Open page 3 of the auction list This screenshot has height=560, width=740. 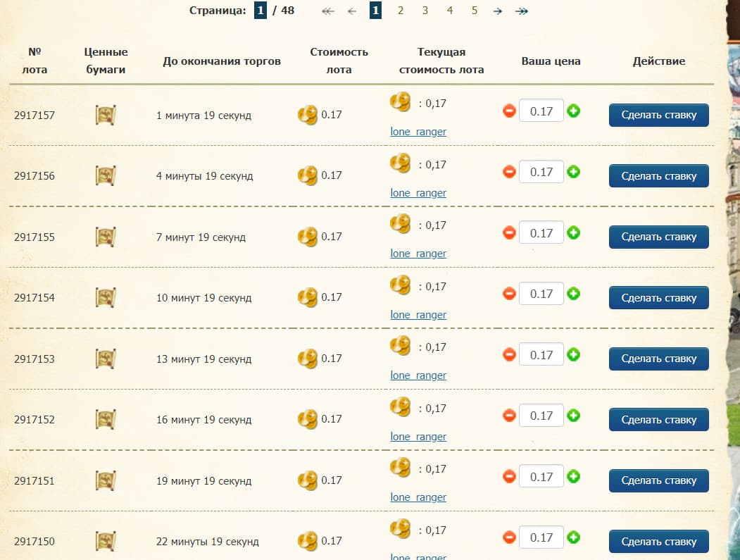[x=425, y=11]
